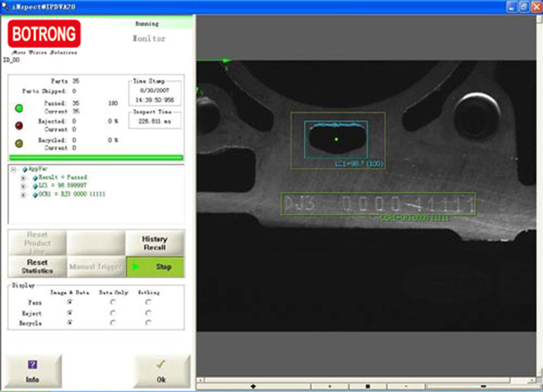Click the small minus zoom step button
543x392 pixels.
(406, 386)
